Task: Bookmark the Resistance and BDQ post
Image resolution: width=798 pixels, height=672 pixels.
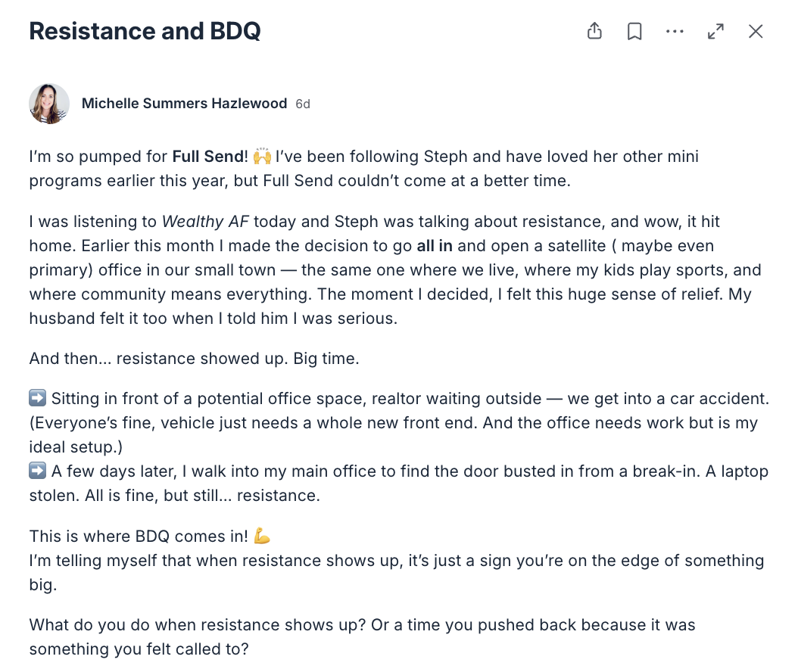Action: 634,31
